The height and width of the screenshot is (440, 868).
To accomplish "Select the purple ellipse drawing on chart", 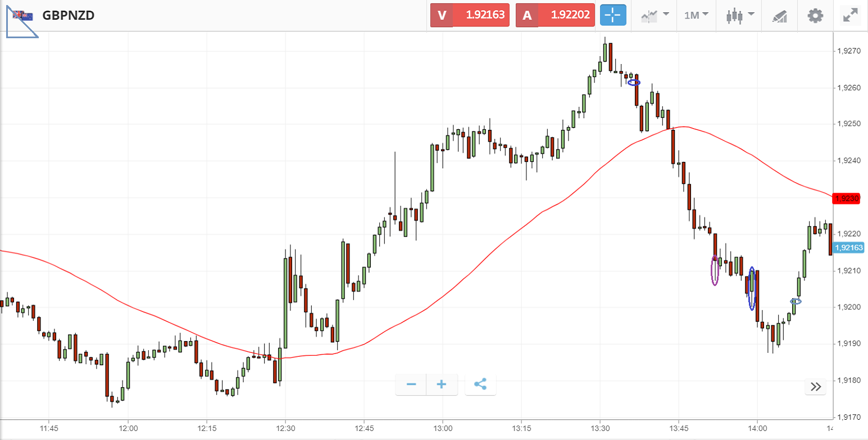I will [715, 271].
